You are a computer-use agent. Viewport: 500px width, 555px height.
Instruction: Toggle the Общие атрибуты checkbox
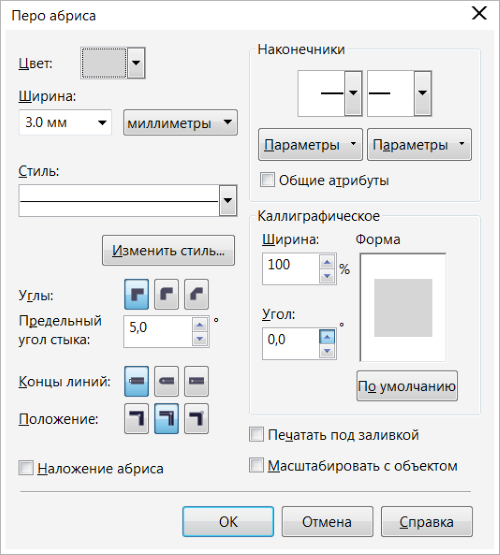click(x=267, y=179)
